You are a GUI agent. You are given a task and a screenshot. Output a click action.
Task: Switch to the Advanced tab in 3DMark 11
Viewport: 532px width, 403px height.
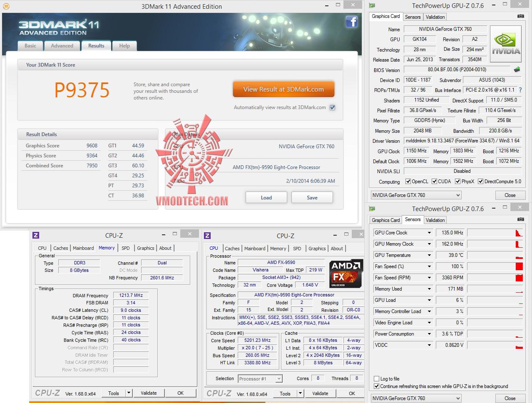[x=62, y=46]
